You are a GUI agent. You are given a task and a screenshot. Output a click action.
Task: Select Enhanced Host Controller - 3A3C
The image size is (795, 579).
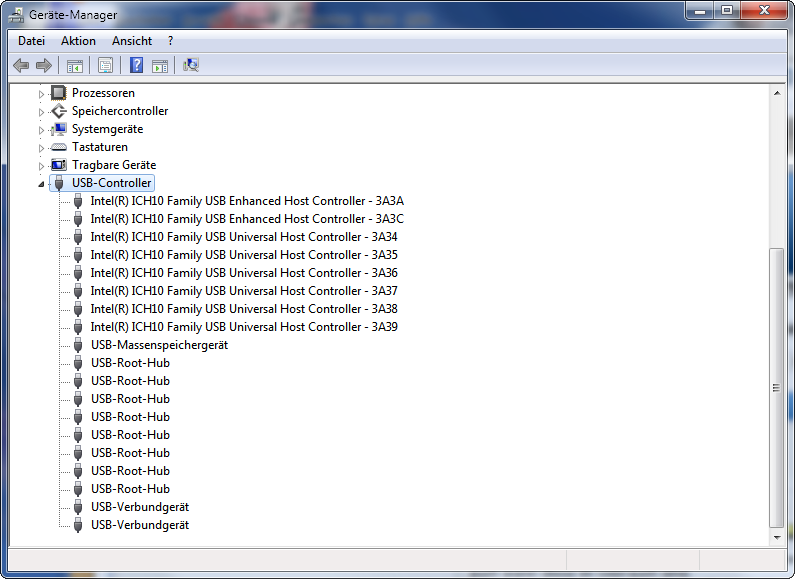(x=247, y=219)
